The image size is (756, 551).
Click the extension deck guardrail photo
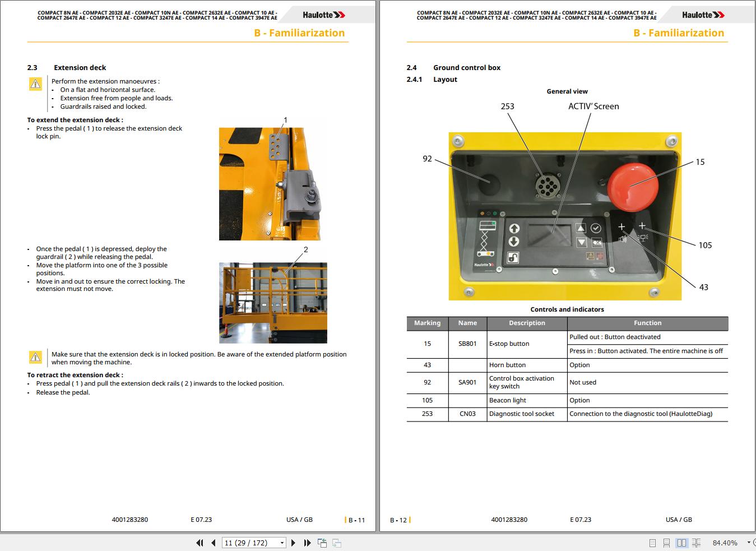273,302
